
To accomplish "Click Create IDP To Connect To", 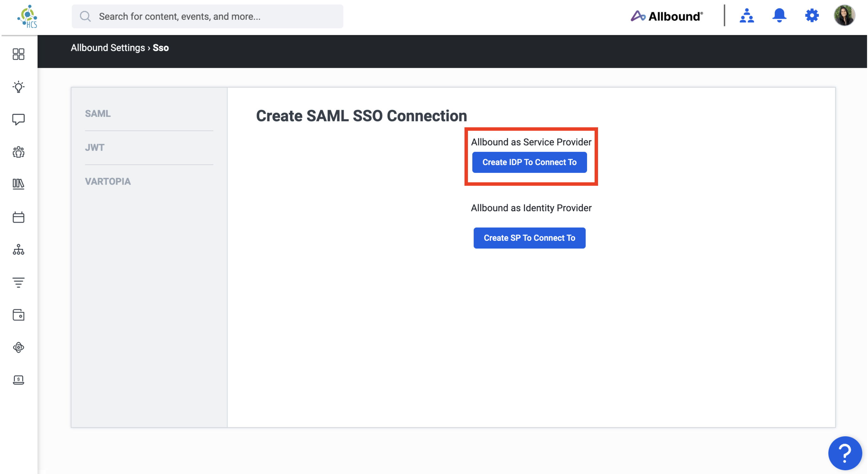I will [529, 162].
